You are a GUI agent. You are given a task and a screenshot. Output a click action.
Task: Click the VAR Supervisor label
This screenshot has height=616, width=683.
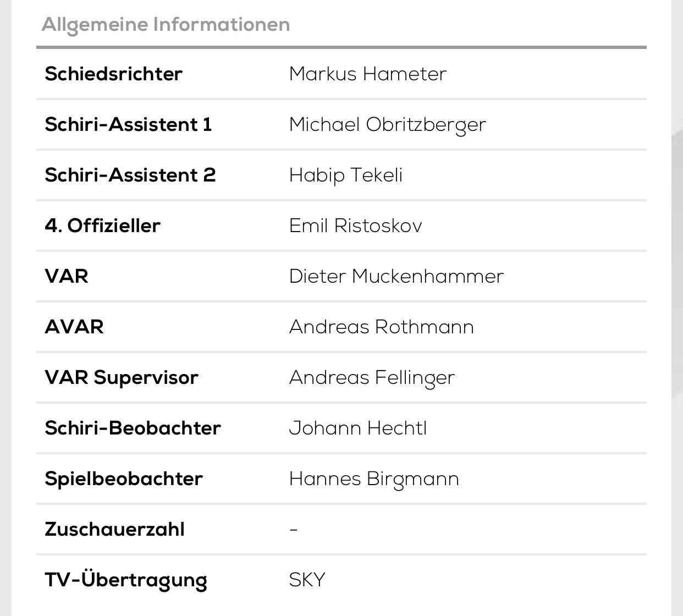pos(121,378)
